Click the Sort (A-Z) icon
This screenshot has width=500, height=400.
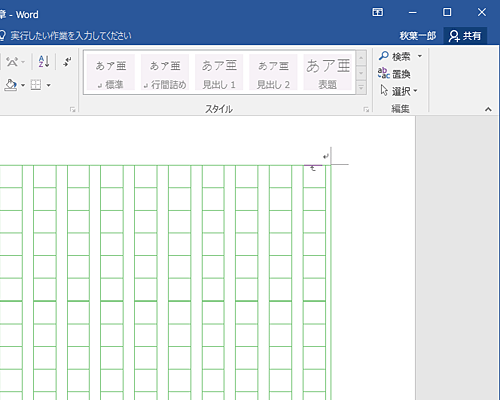[x=44, y=62]
